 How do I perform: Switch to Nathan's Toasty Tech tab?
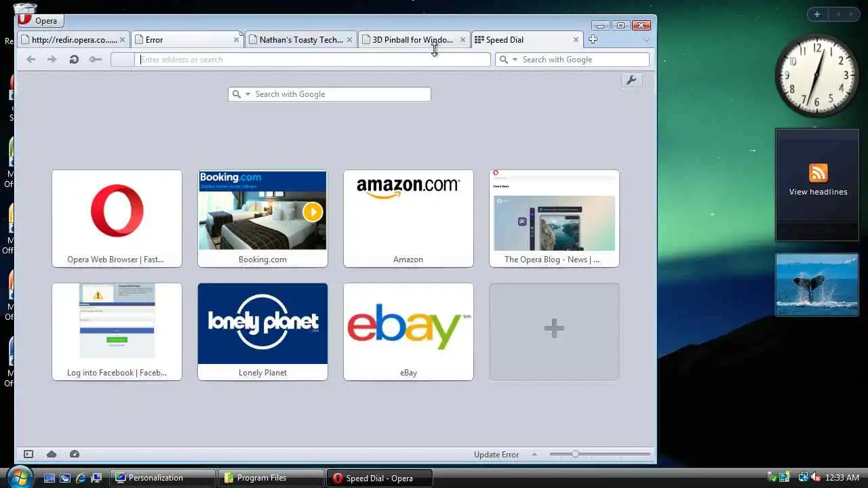(300, 40)
